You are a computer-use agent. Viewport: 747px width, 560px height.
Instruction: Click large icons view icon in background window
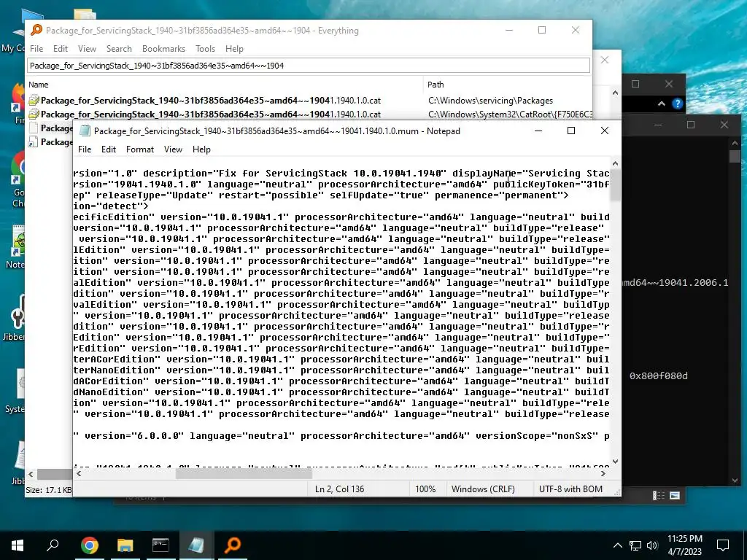pos(675,496)
